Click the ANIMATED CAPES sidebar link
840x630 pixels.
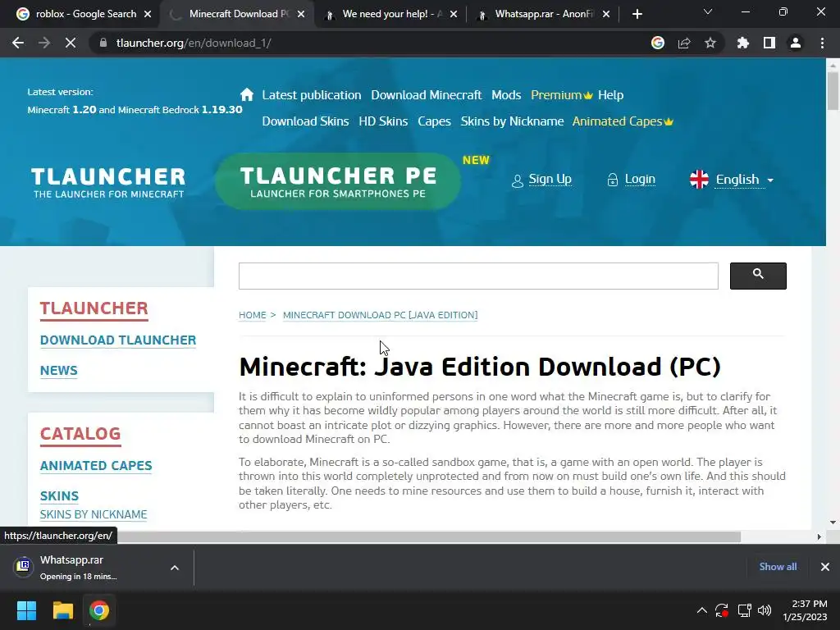point(96,466)
